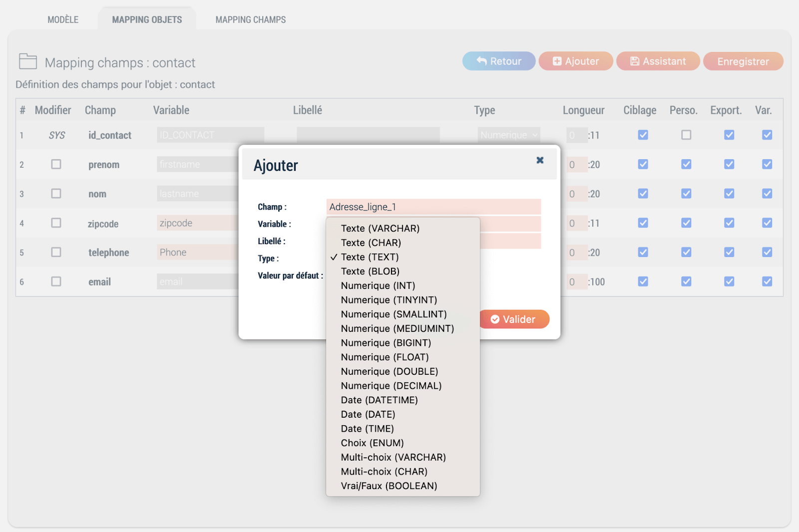The width and height of the screenshot is (799, 532).
Task: Click the Longueur field for id_contact row
Action: 577,135
